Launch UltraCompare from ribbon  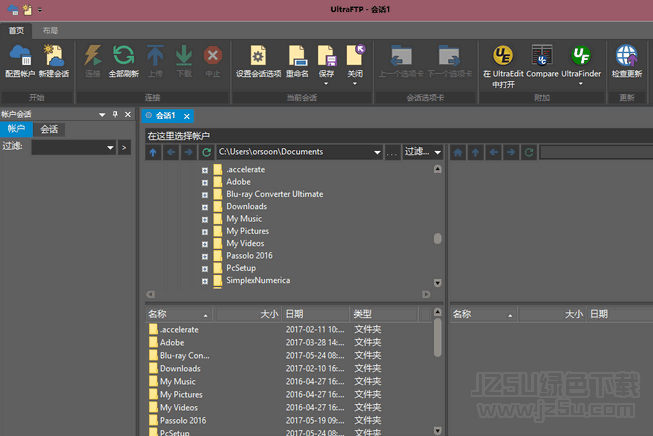[x=542, y=61]
